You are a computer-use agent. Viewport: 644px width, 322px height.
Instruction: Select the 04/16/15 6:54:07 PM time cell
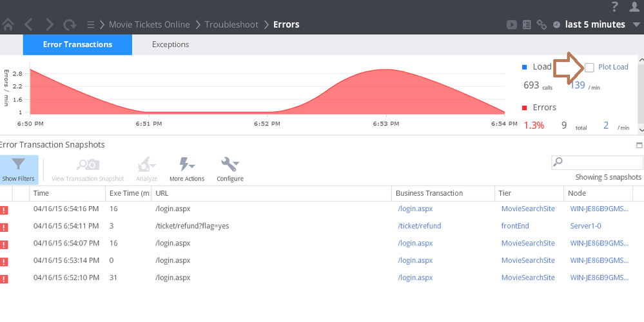66,243
